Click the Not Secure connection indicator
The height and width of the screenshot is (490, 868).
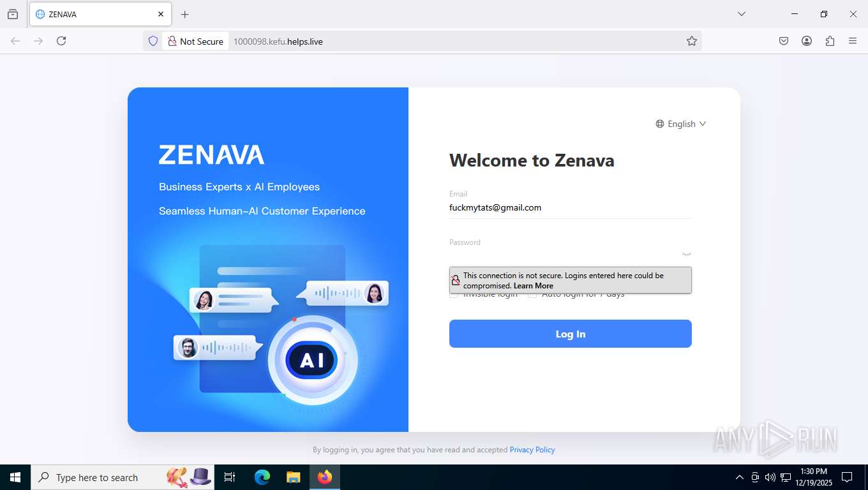click(x=195, y=41)
